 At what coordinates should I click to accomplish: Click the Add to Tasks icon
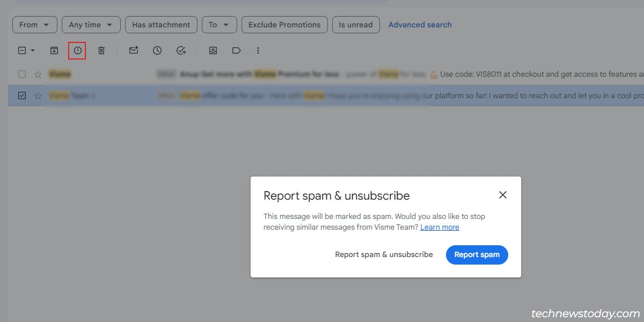click(x=181, y=50)
